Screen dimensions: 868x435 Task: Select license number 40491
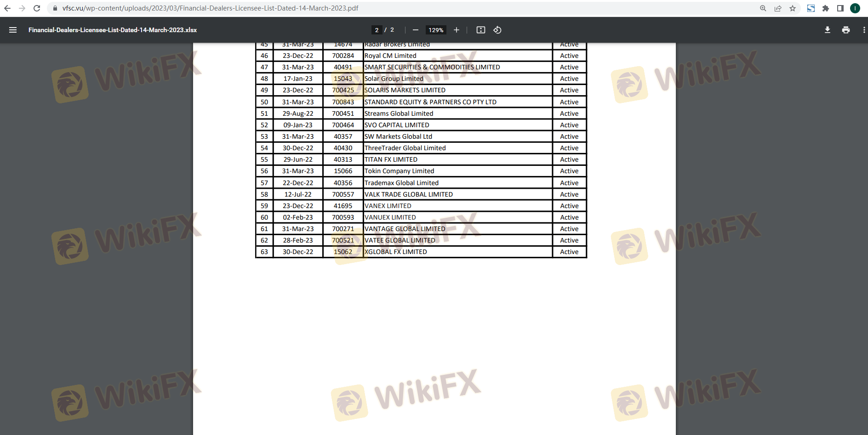343,67
